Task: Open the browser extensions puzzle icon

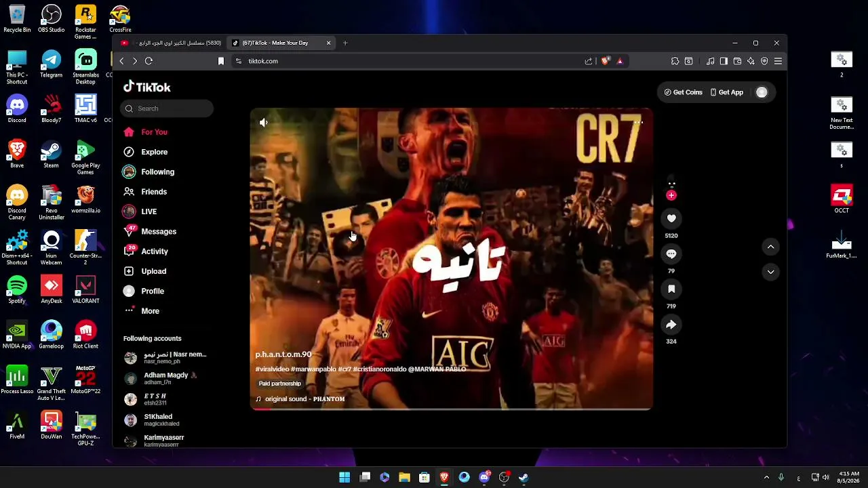Action: click(675, 61)
